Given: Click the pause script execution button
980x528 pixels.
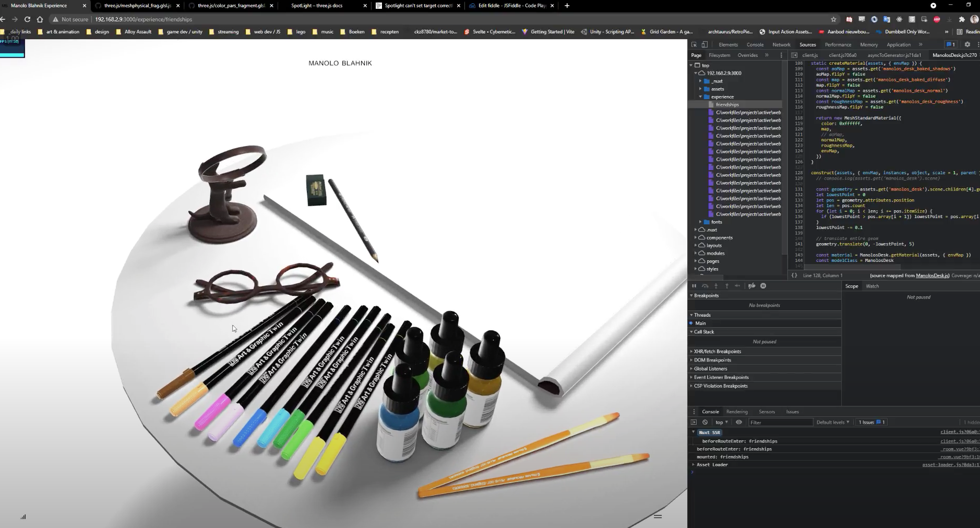Looking at the screenshot, I should coord(694,286).
